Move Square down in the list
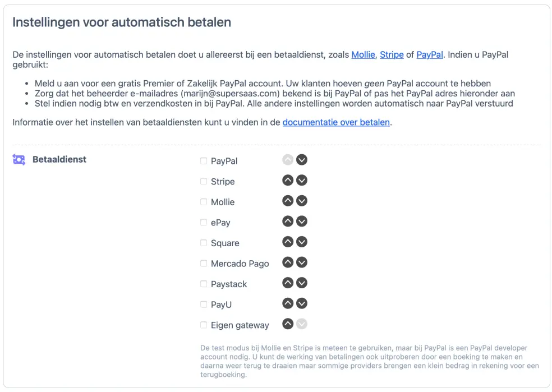The image size is (552, 392). [301, 242]
